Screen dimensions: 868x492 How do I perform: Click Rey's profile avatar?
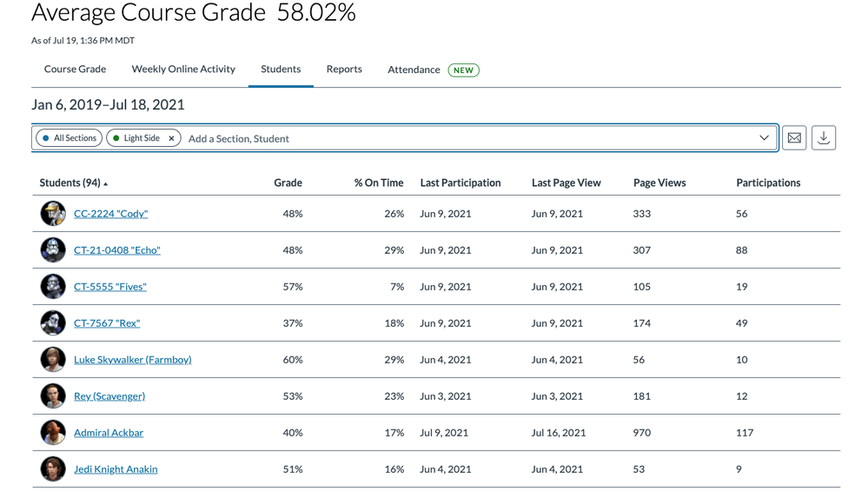(53, 396)
